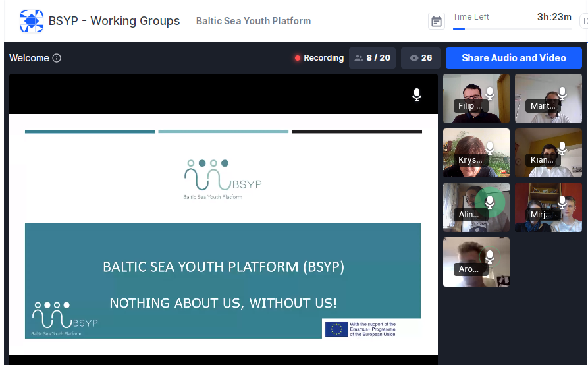The height and width of the screenshot is (365, 588).
Task: Toggle the main presentation microphone icon
Action: (417, 95)
